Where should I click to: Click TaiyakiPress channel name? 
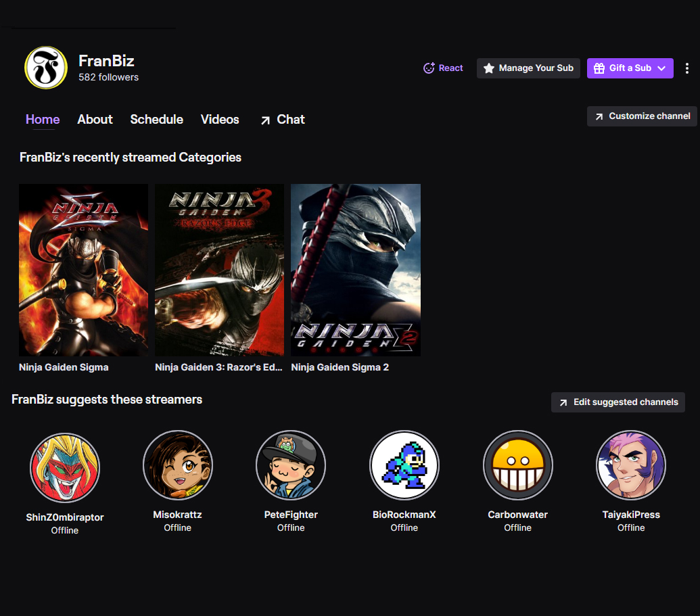(x=631, y=515)
